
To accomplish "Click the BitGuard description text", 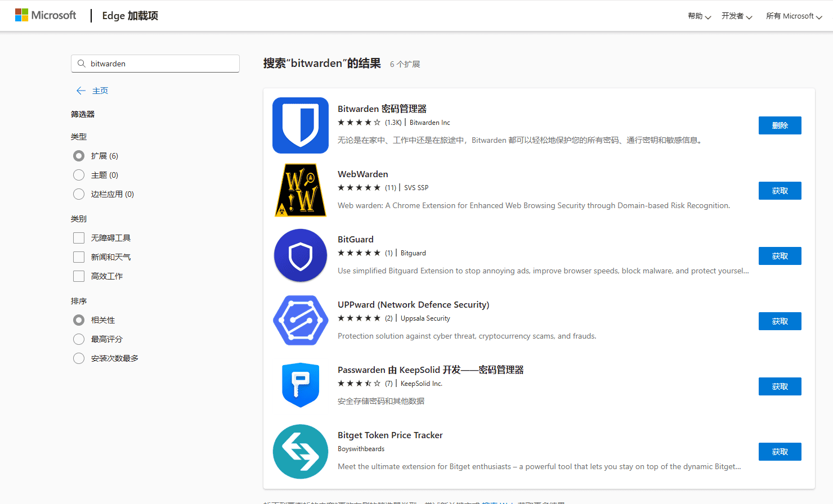I will [543, 271].
